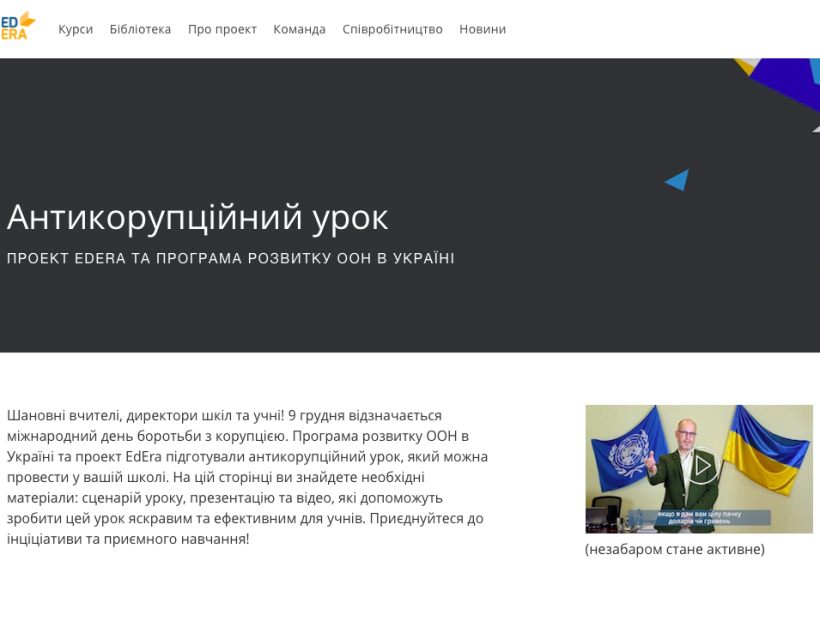Navigate to Співробітництво
Screen dimensions: 820x621
point(392,29)
